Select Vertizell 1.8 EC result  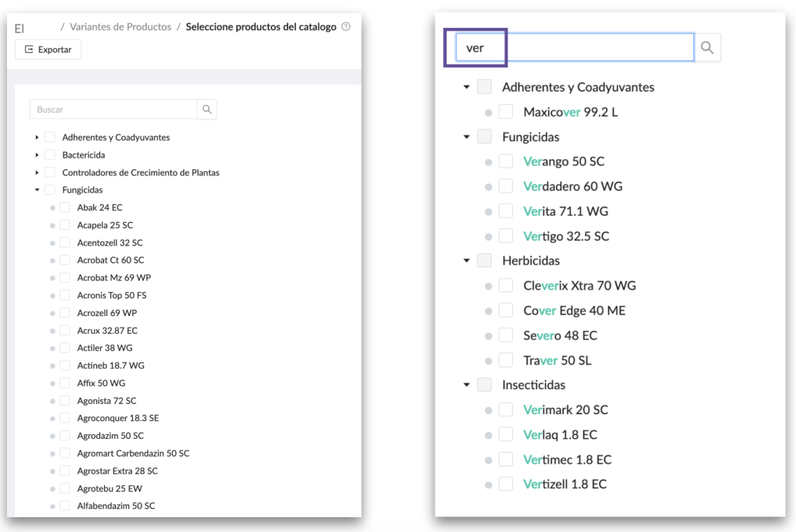pyautogui.click(x=565, y=485)
